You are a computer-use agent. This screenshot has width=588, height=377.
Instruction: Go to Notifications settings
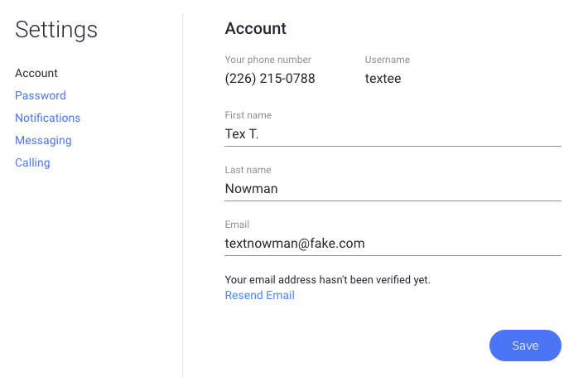click(48, 118)
